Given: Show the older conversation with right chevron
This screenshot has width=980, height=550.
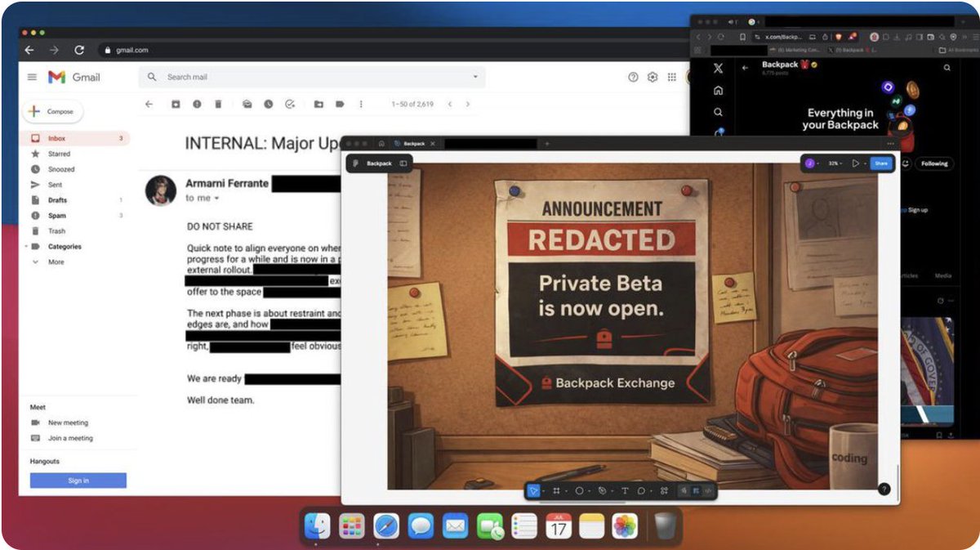Looking at the screenshot, I should [467, 104].
